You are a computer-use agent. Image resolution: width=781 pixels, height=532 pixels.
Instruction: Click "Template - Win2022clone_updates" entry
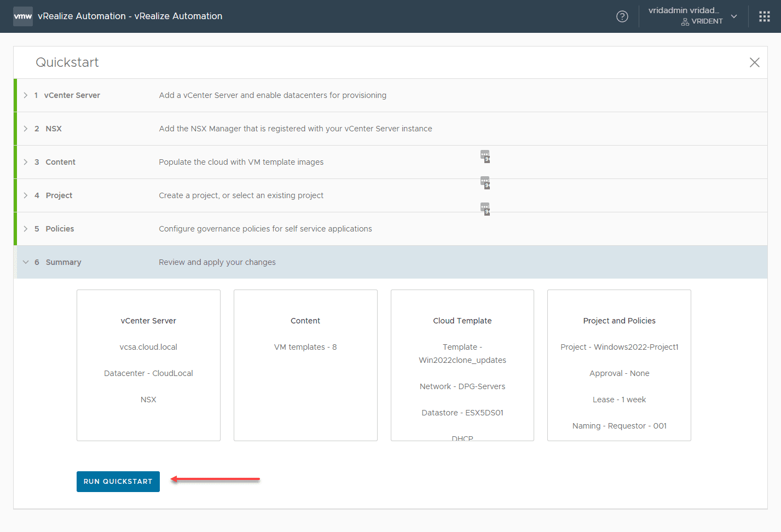pos(462,354)
